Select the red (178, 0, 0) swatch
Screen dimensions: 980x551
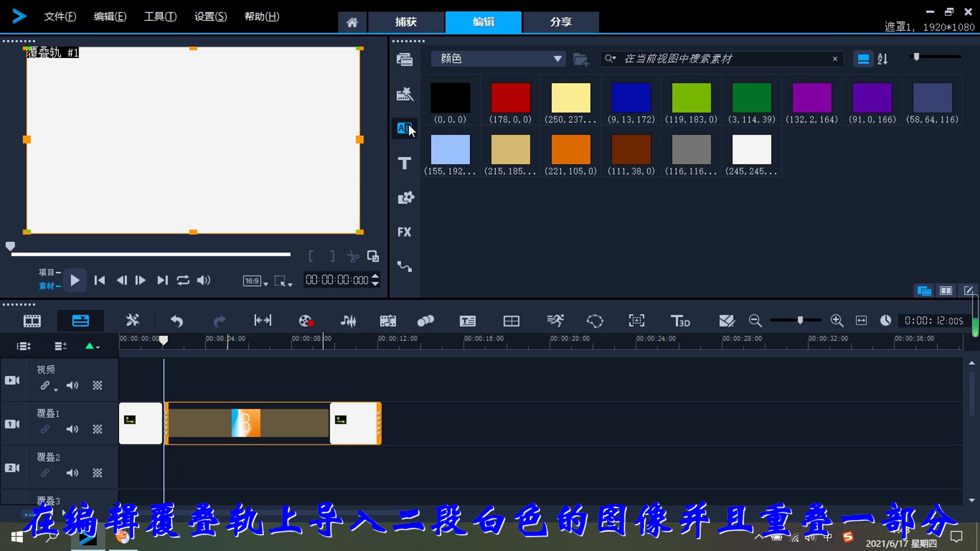tap(510, 97)
